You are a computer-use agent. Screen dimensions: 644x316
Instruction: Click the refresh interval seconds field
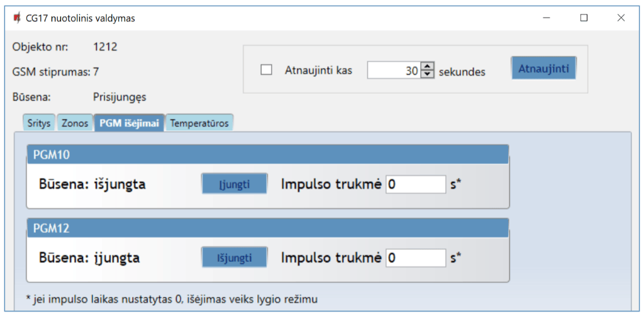click(393, 71)
